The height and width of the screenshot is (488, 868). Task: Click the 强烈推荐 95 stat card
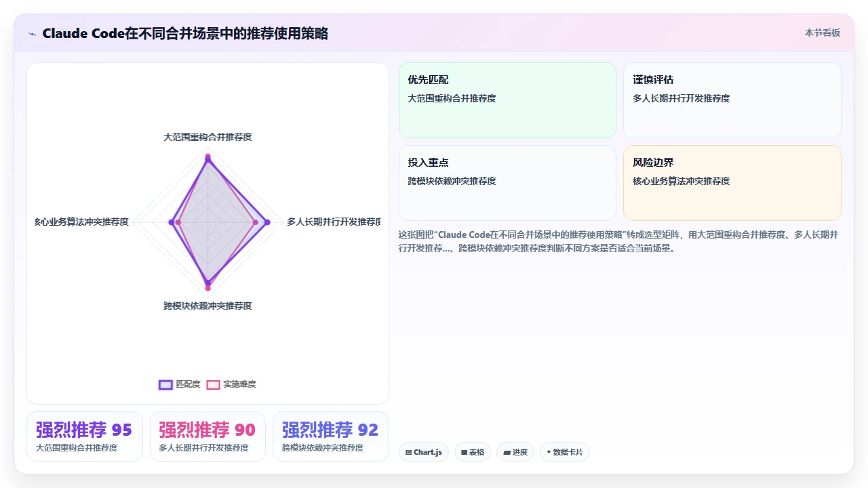(x=85, y=436)
